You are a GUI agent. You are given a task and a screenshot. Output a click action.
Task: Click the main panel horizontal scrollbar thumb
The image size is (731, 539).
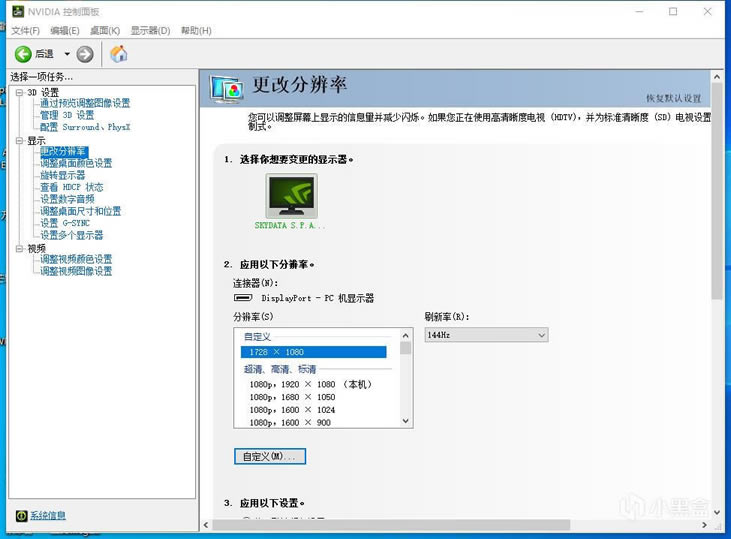click(x=391, y=525)
